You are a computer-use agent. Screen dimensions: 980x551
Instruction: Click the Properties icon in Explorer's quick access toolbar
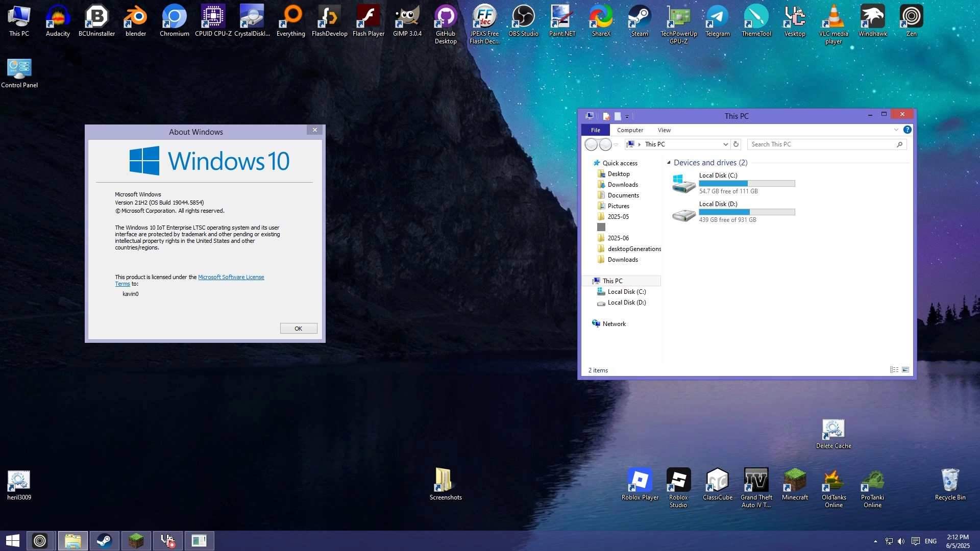[x=606, y=116]
